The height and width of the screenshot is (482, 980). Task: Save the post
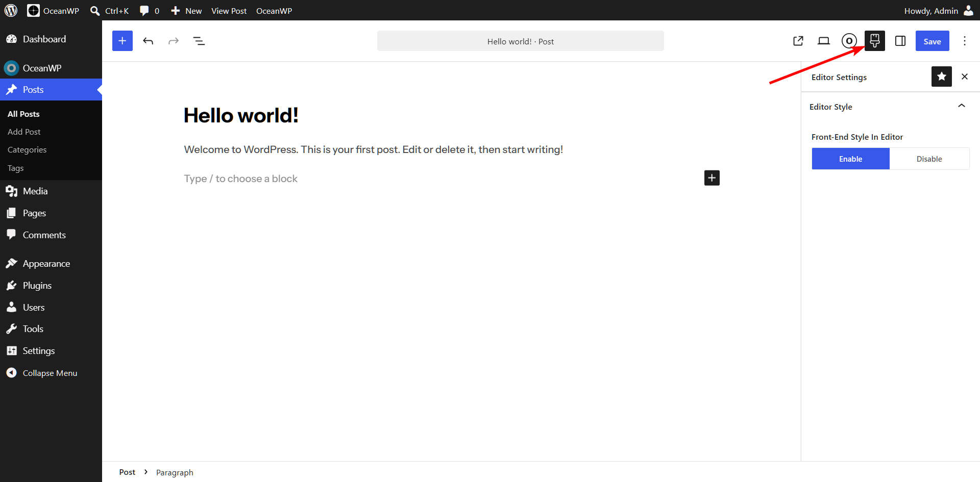click(x=932, y=41)
